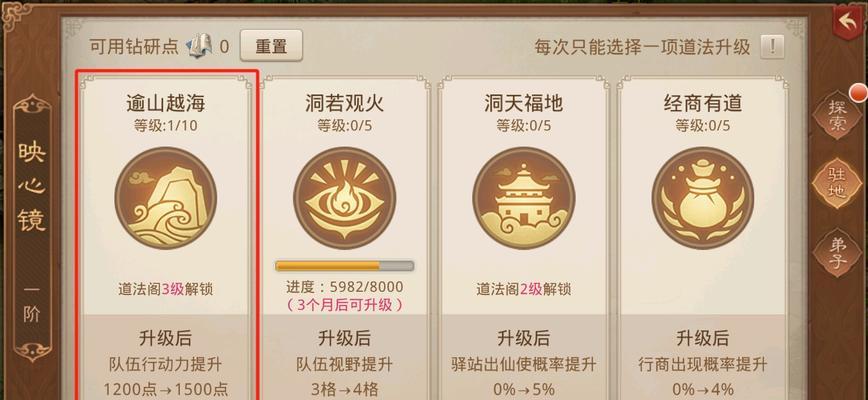This screenshot has width=868, height=400.
Task: Switch to the 探索 tab
Action: point(838,116)
